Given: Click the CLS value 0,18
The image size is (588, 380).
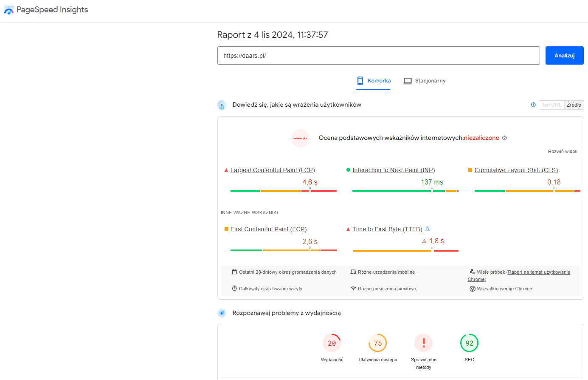Looking at the screenshot, I should coord(554,182).
